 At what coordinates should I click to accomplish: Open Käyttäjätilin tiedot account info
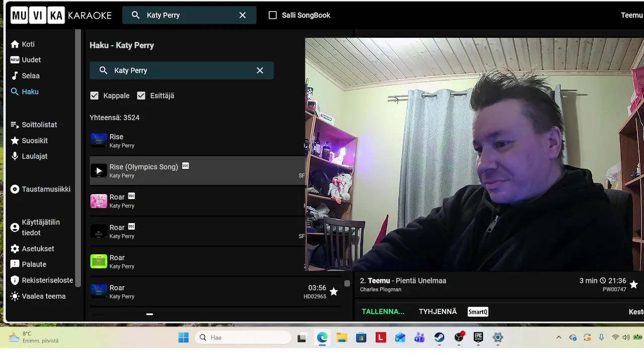pos(35,227)
